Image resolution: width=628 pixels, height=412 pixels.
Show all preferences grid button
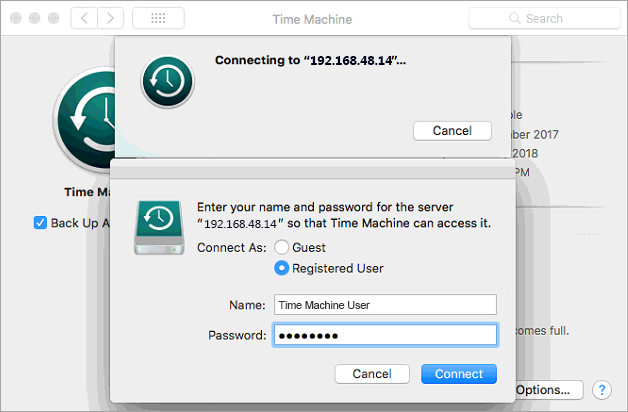click(x=158, y=18)
